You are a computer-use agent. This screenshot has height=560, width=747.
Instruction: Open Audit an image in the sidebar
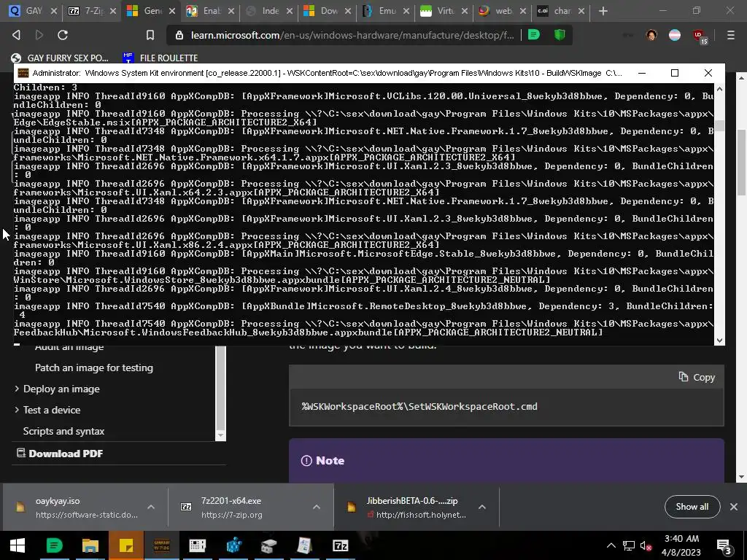point(69,346)
